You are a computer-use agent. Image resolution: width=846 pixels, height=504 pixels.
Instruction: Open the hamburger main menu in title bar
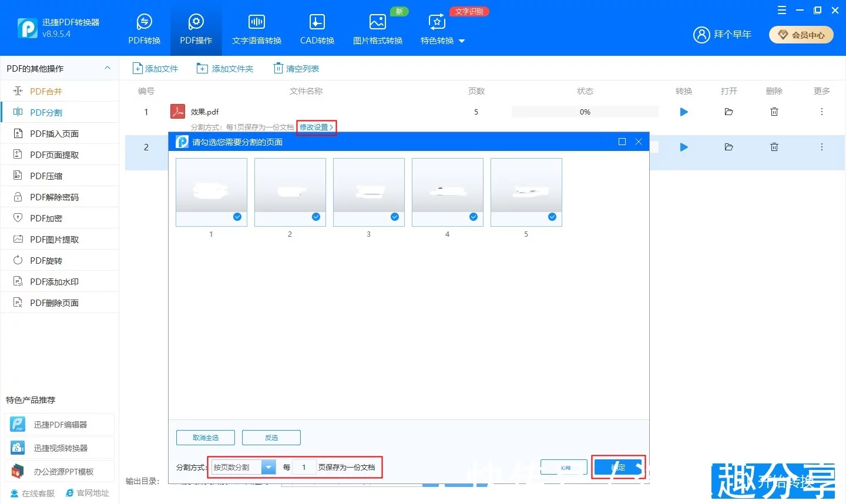click(x=781, y=10)
